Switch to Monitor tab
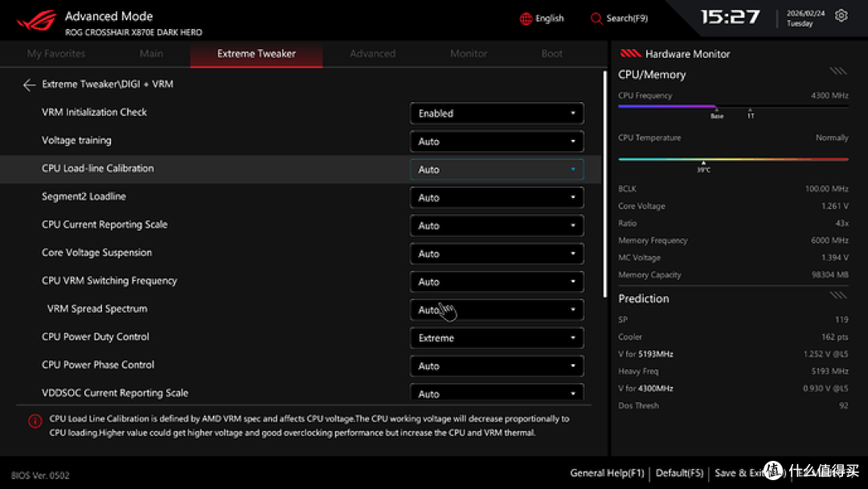The width and height of the screenshot is (868, 489). [x=469, y=54]
